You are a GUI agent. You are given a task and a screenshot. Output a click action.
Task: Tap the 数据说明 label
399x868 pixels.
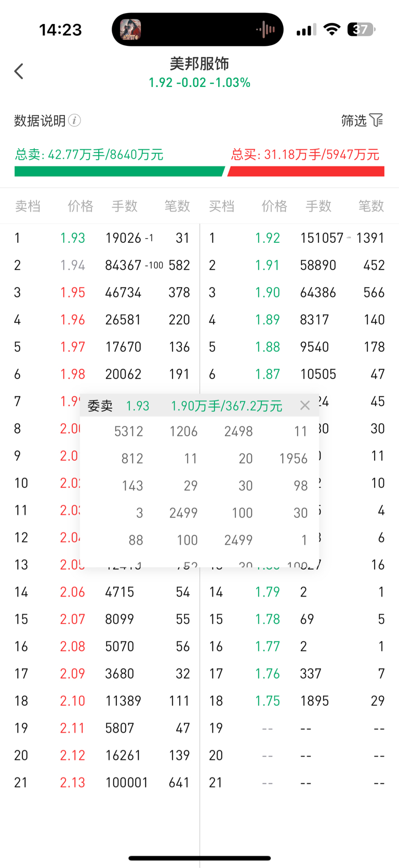coord(40,121)
